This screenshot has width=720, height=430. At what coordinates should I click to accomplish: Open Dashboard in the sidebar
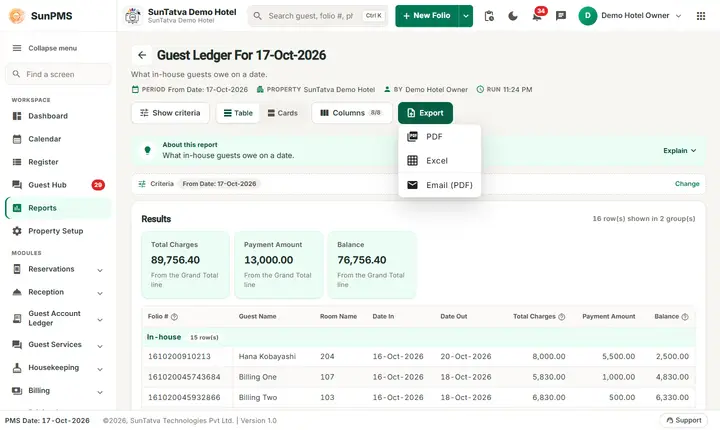click(x=58, y=116)
